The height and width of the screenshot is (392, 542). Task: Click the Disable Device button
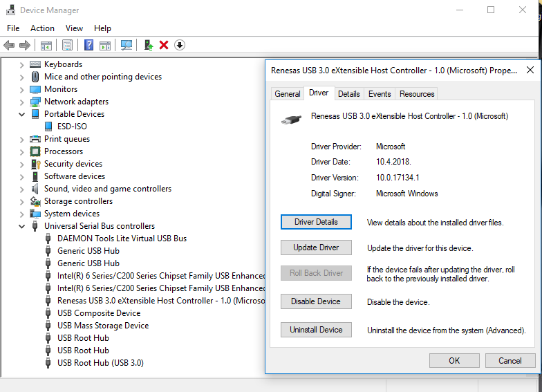(316, 301)
